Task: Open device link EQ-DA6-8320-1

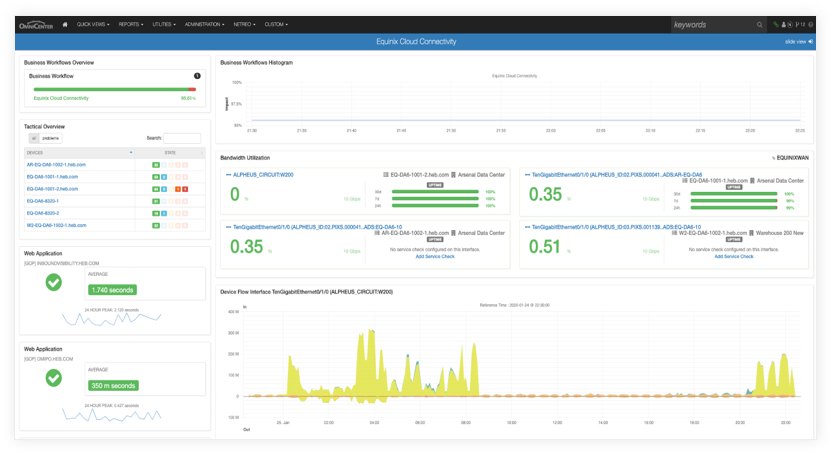Action: (45, 200)
